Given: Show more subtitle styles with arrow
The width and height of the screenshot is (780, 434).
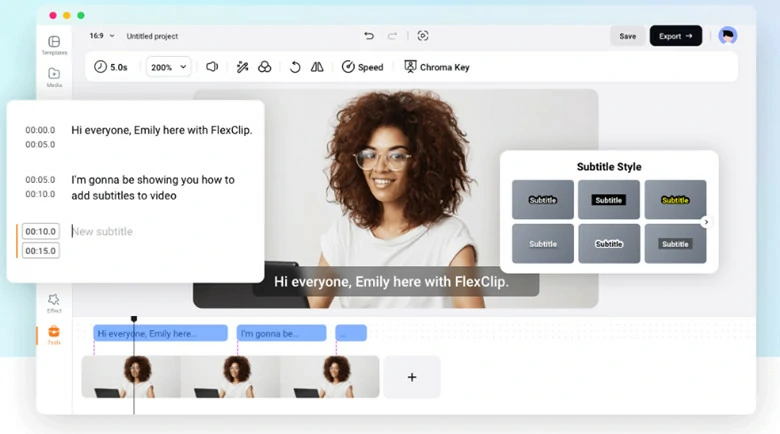Looking at the screenshot, I should (706, 222).
